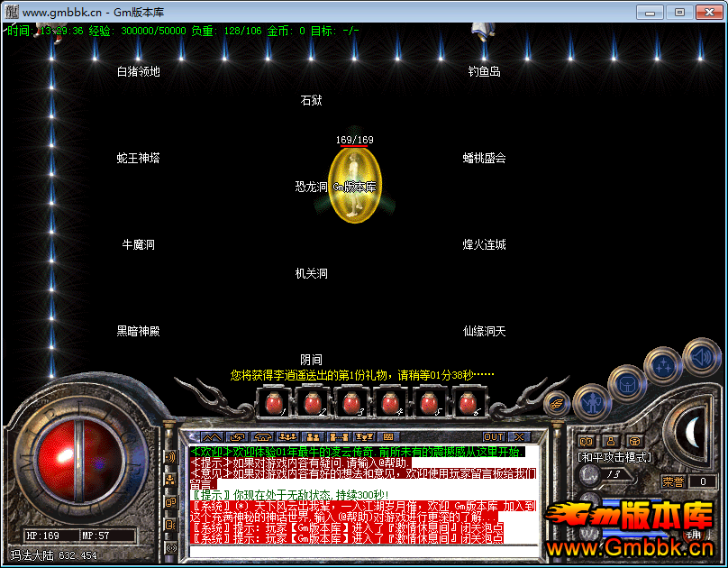
Task: Toggle the network-tree guild chat icon
Action: click(170, 480)
